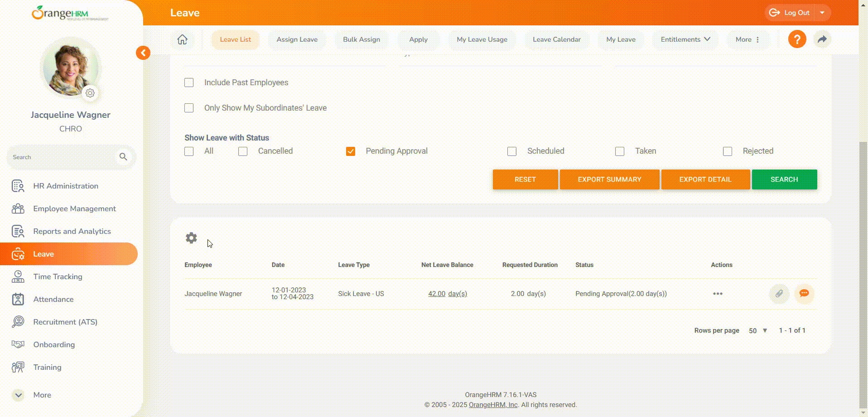Click the Leave Type column header
This screenshot has height=417, width=868.
(x=354, y=265)
